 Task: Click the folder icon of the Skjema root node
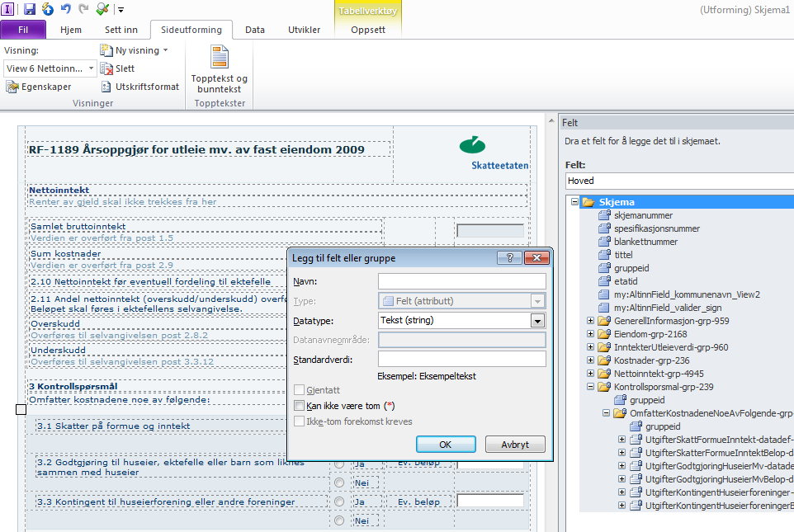tap(588, 202)
